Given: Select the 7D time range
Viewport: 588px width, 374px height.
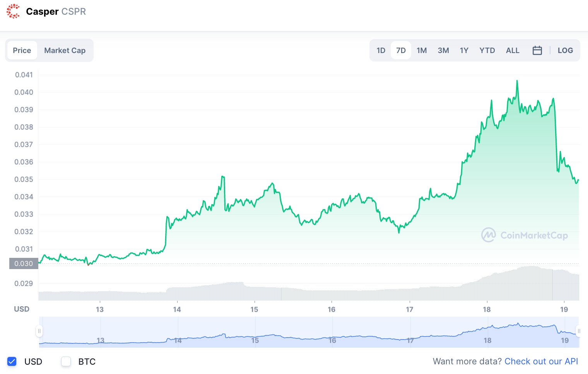Looking at the screenshot, I should click(x=401, y=50).
